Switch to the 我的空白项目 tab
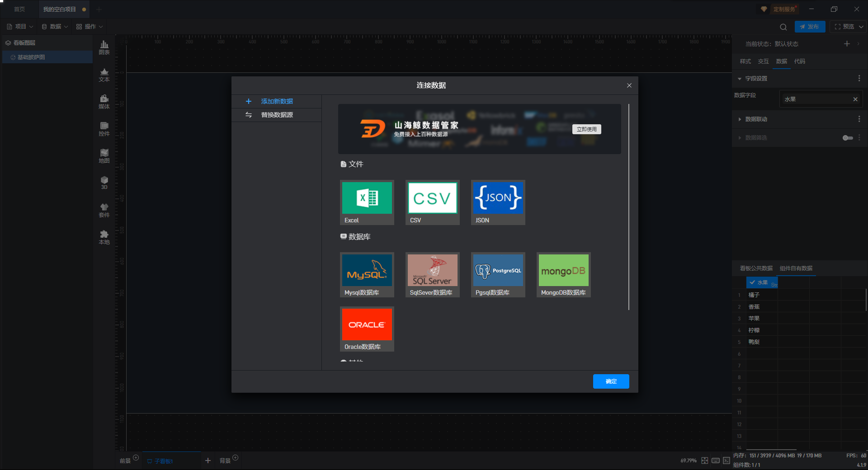The height and width of the screenshot is (470, 868). pos(64,9)
